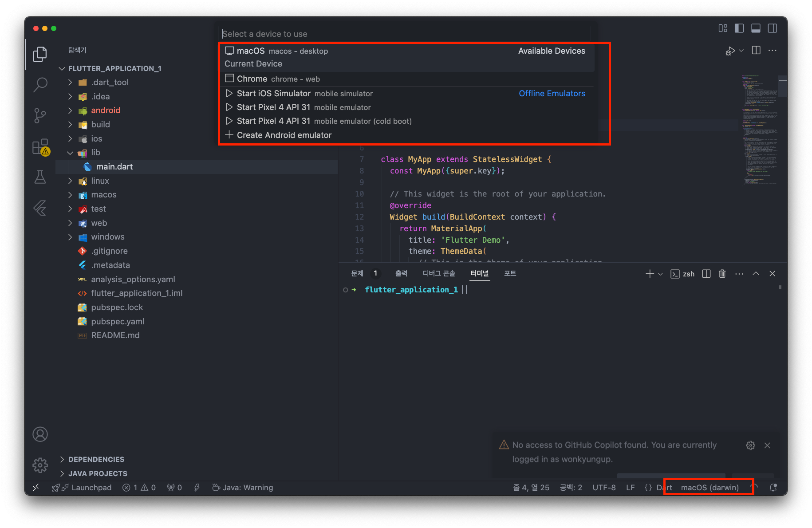Expand the build folder
Image resolution: width=812 pixels, height=528 pixels.
click(x=100, y=125)
